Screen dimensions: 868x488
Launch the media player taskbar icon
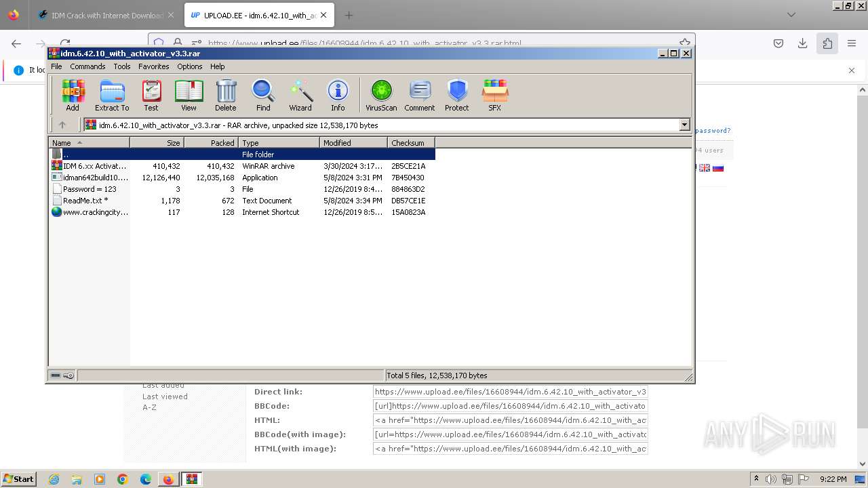(100, 479)
